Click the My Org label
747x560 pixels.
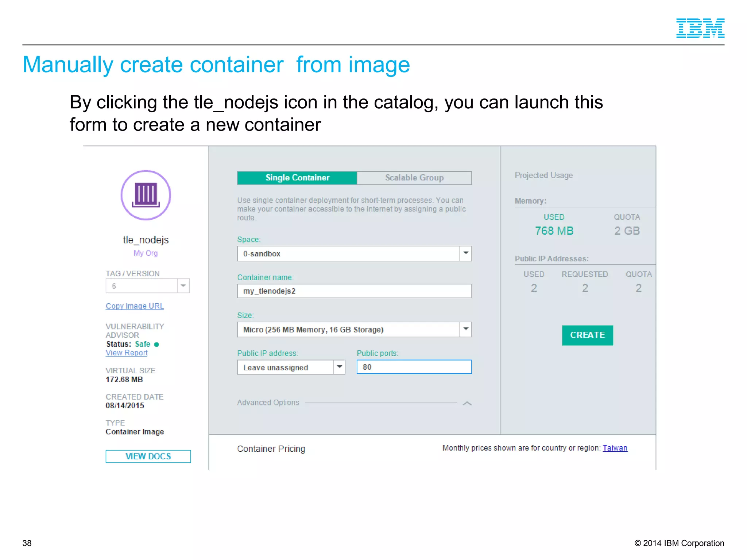pos(146,253)
